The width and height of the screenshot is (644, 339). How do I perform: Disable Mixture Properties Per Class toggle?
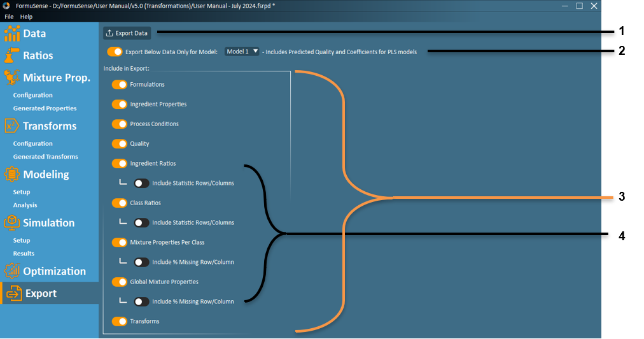coord(120,242)
